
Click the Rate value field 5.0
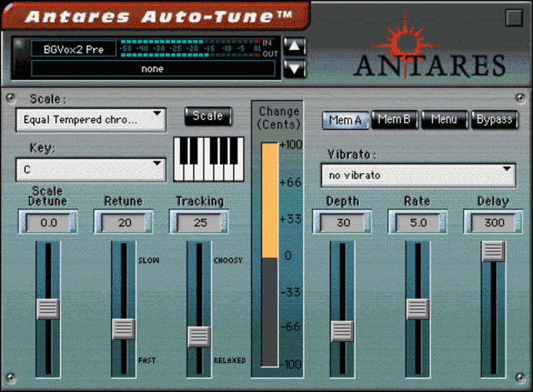point(418,223)
